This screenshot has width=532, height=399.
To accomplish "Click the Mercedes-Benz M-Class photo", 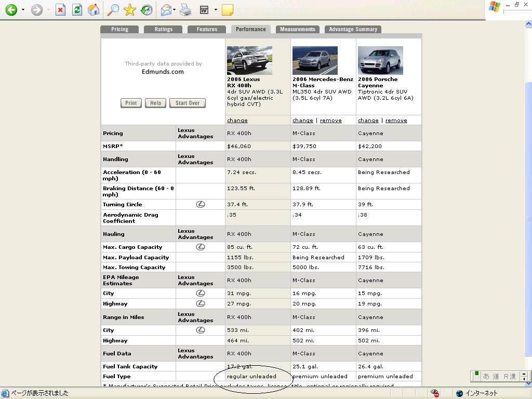I will tap(315, 60).
